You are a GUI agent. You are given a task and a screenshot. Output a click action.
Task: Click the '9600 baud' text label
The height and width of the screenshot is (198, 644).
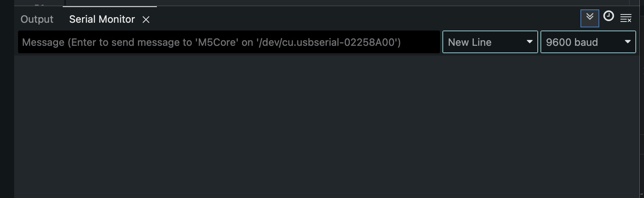tap(572, 42)
